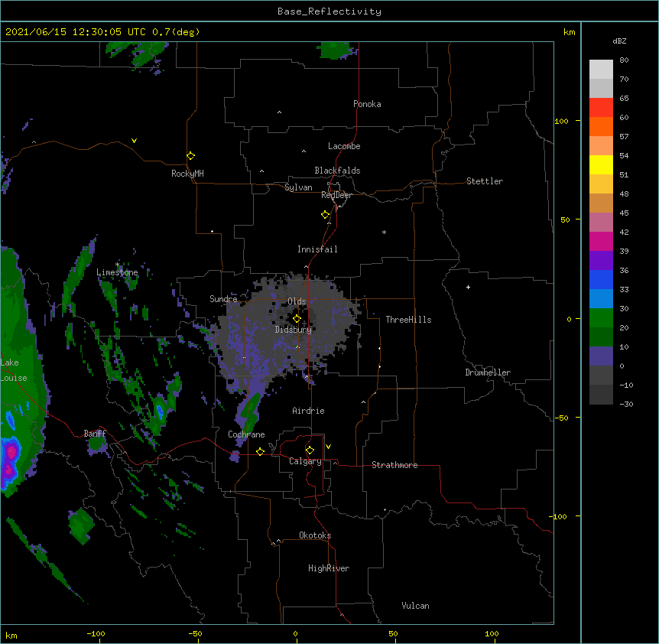Click the yellow V marker northwest of RockyMH
This screenshot has height=644, width=659.
[134, 141]
